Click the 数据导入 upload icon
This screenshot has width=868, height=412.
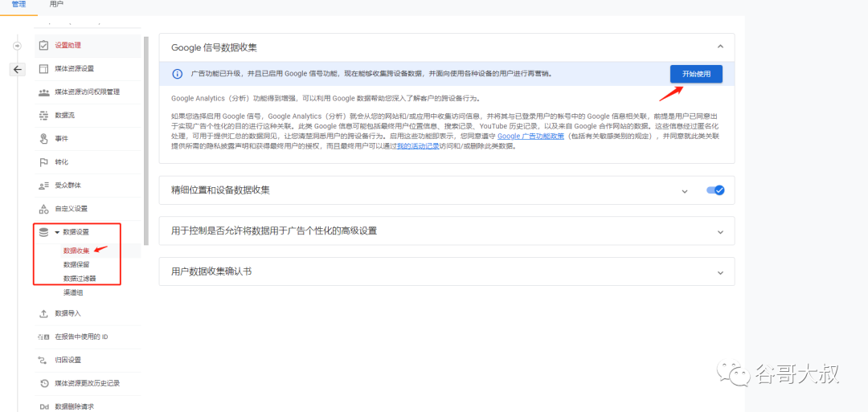43,313
